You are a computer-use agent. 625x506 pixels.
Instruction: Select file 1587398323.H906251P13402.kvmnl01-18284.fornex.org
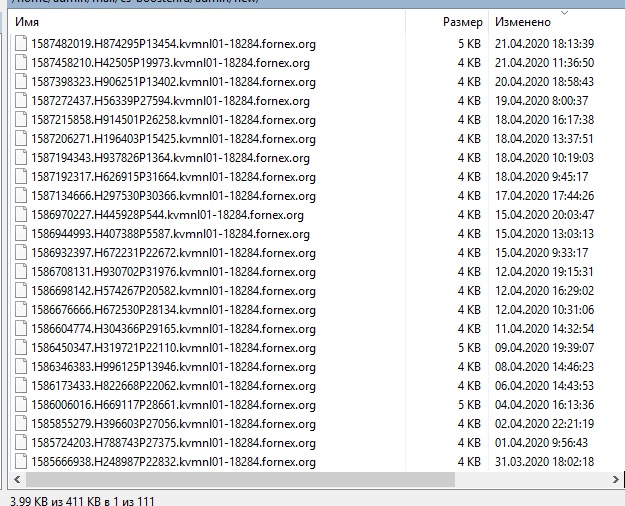tap(173, 82)
